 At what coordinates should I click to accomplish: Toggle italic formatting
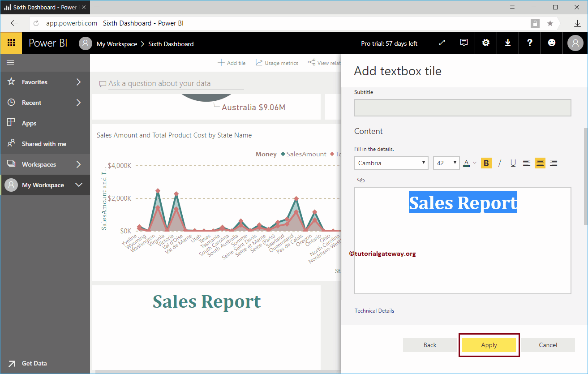500,163
